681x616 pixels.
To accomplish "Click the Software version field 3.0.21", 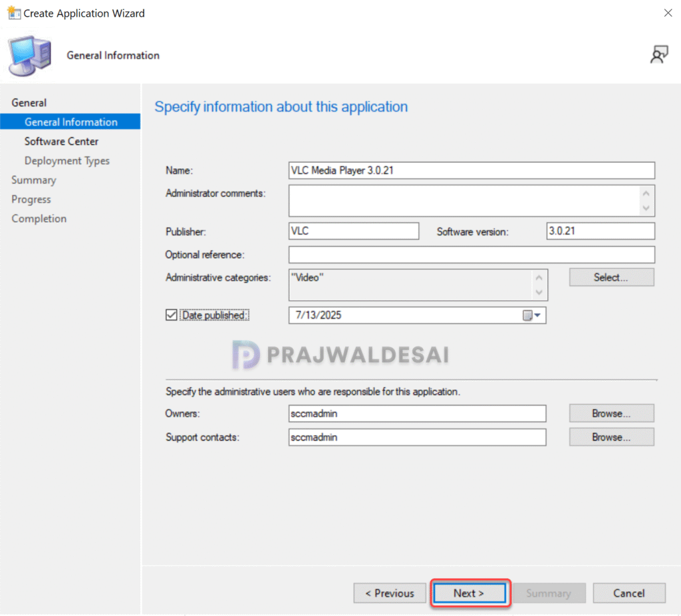I will tap(601, 231).
